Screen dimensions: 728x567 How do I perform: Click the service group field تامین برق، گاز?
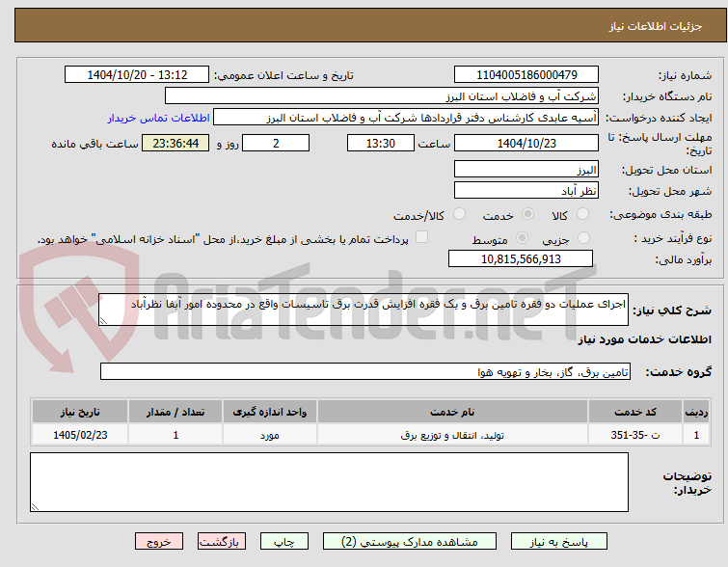point(365,371)
